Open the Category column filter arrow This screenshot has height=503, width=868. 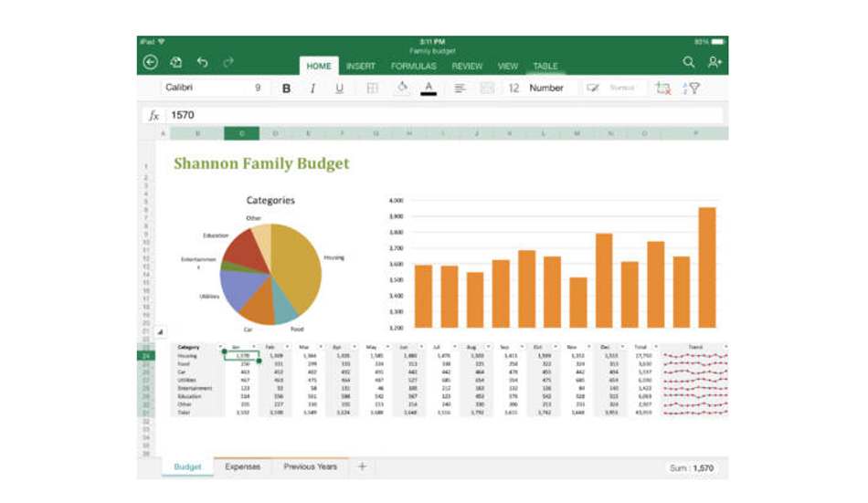[220, 347]
